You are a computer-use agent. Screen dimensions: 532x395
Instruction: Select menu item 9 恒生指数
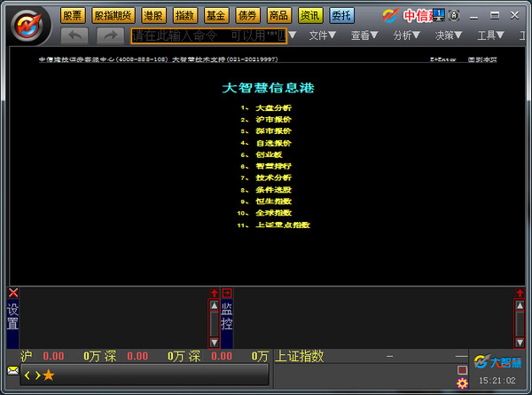(266, 201)
